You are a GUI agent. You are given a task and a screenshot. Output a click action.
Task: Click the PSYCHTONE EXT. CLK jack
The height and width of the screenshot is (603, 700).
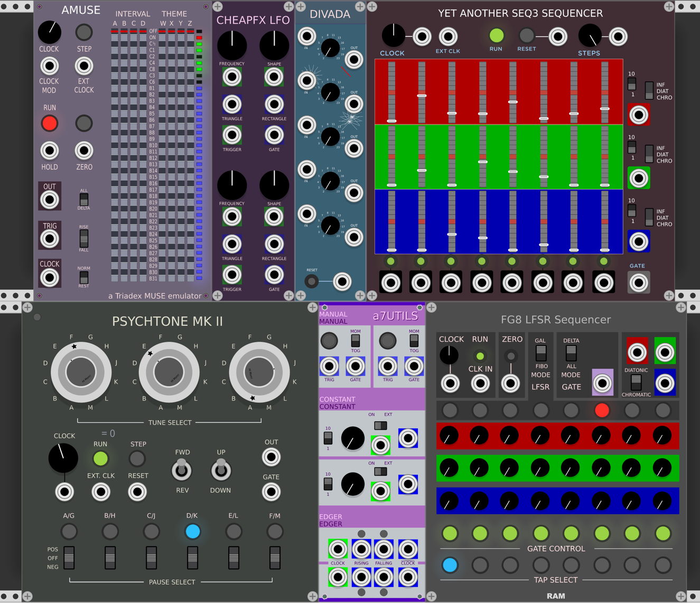click(100, 492)
